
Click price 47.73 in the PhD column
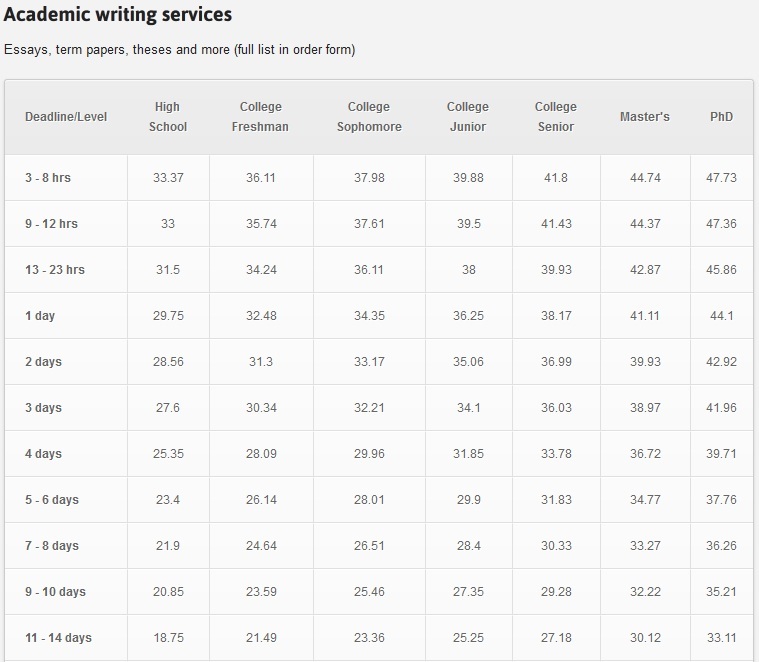click(x=721, y=178)
